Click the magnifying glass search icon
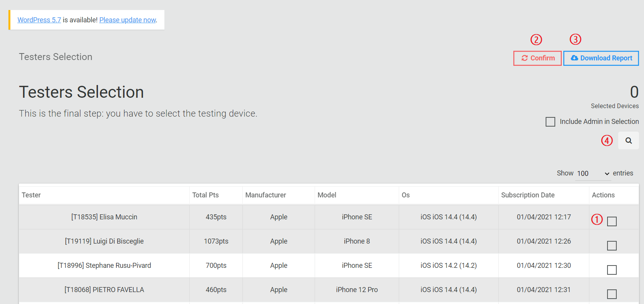The height and width of the screenshot is (304, 644). tap(629, 140)
